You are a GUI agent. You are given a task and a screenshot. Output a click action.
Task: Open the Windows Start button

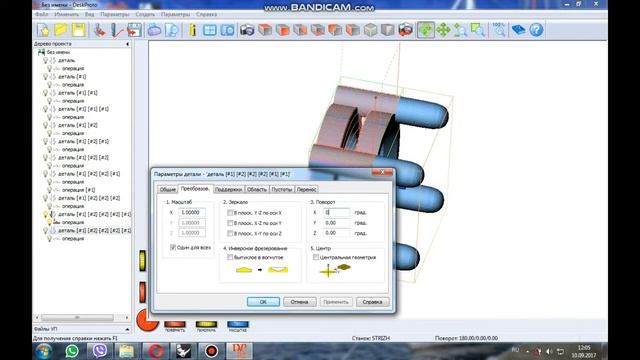[44, 351]
